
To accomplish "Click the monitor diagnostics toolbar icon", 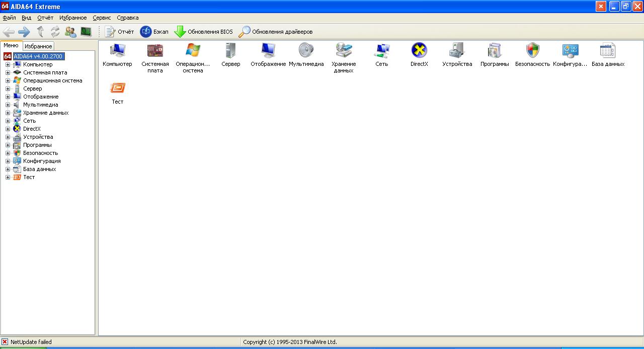I will (x=86, y=32).
